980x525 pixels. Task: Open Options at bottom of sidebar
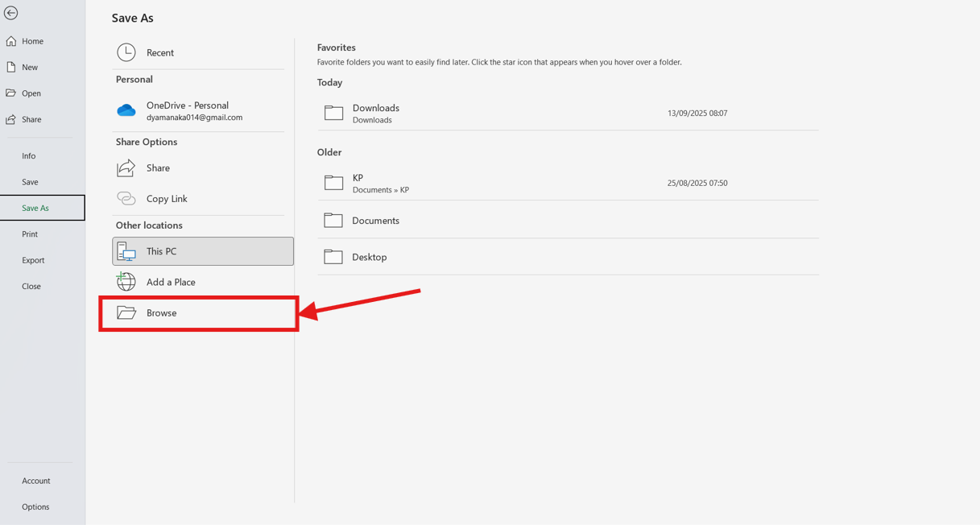35,506
